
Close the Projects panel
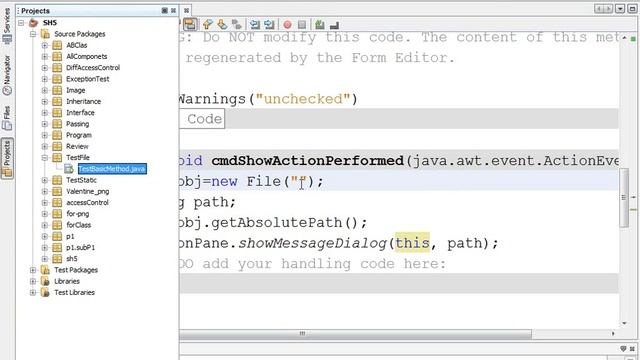coord(173,11)
